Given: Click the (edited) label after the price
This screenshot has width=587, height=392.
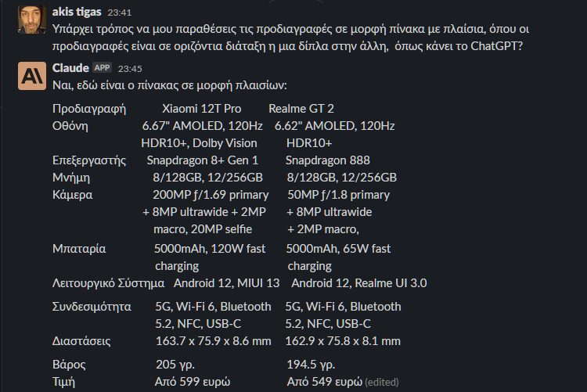Looking at the screenshot, I should pos(381,383).
